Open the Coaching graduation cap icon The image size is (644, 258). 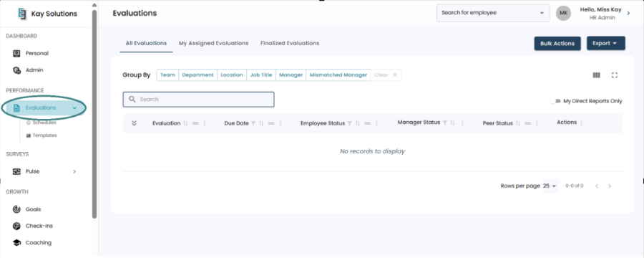point(16,243)
